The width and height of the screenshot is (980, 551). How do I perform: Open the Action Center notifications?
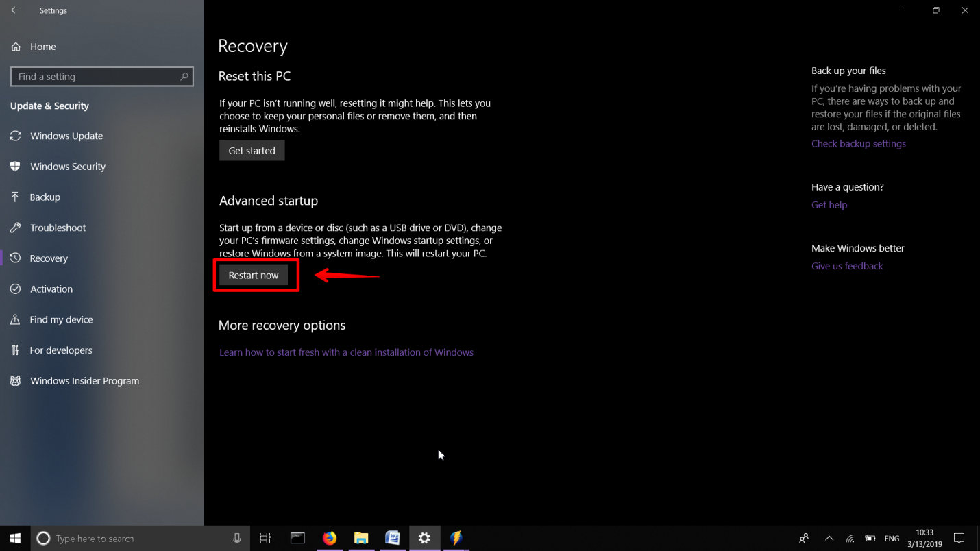click(x=959, y=539)
